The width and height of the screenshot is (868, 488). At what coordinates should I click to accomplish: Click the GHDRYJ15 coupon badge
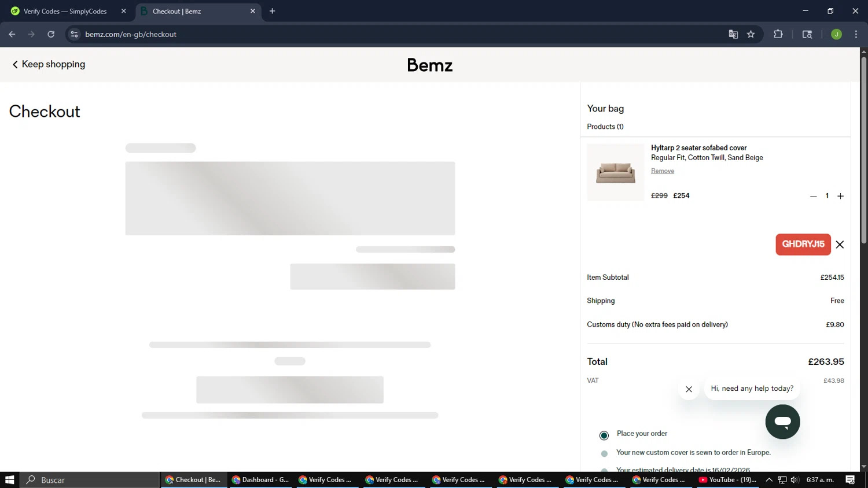[x=803, y=244]
